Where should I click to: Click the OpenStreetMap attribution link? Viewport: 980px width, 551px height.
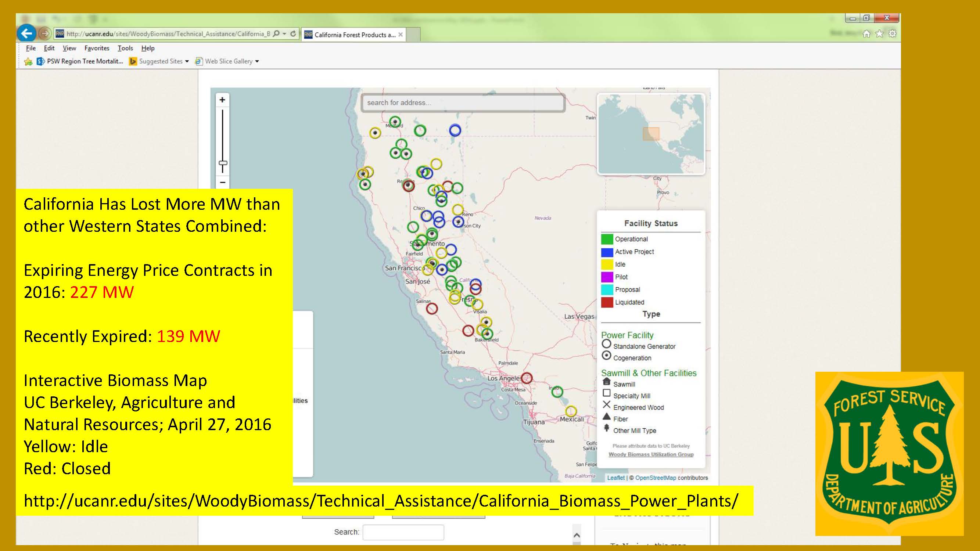click(655, 478)
